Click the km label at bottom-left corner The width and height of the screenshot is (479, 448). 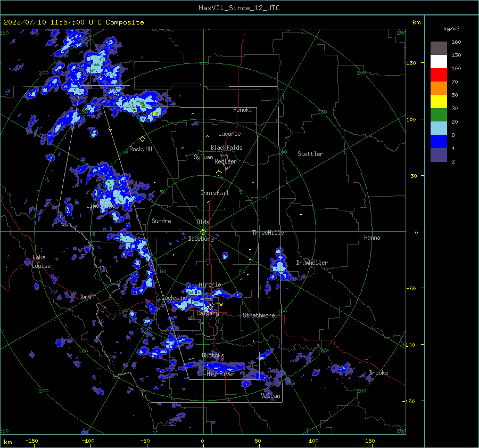pyautogui.click(x=8, y=442)
